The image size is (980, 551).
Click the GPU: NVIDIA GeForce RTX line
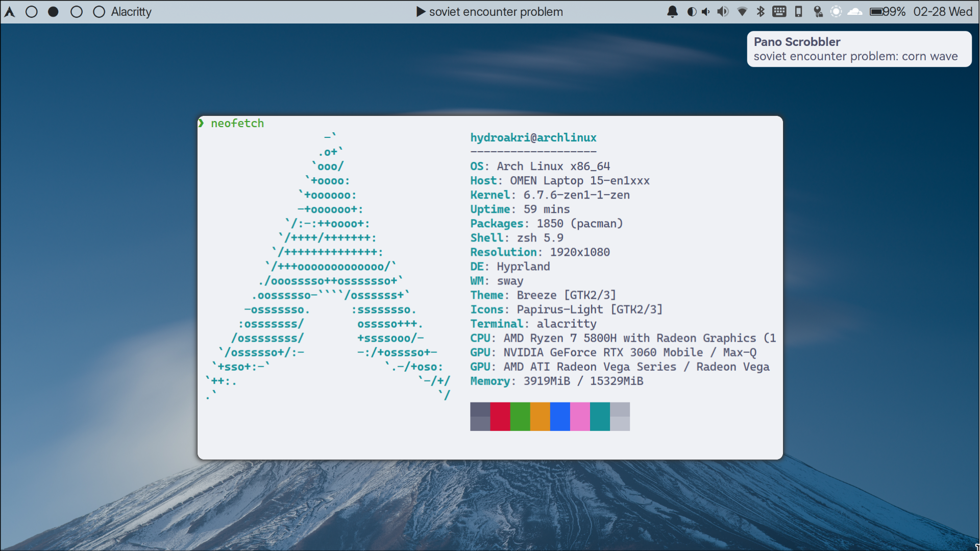613,352
